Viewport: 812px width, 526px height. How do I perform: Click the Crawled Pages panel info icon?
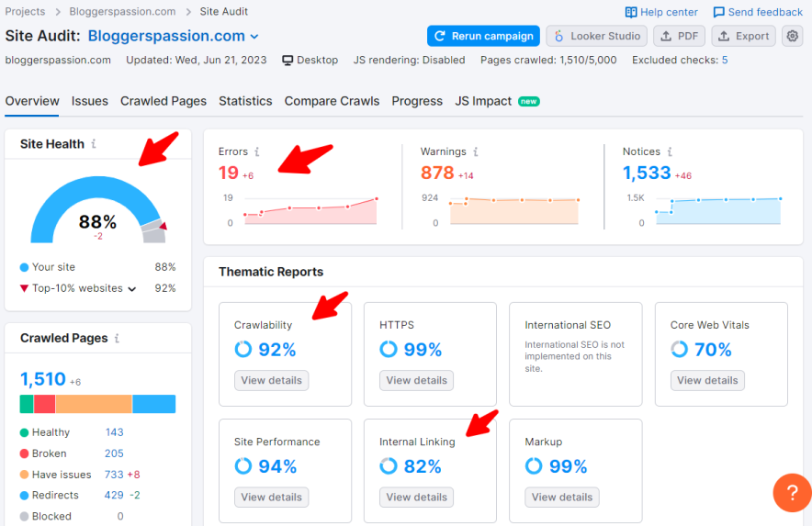117,338
